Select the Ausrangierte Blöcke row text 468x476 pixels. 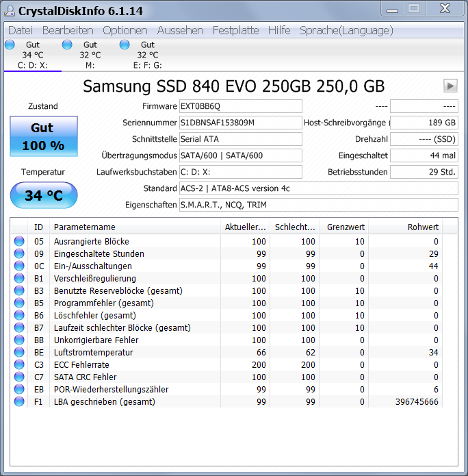91,241
